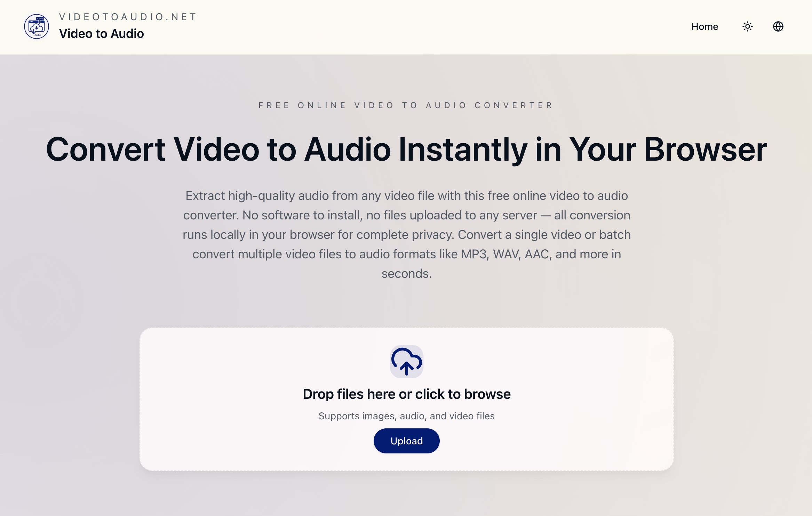The width and height of the screenshot is (812, 516).
Task: Click the Video to Audio circular logo icon
Action: (36, 26)
